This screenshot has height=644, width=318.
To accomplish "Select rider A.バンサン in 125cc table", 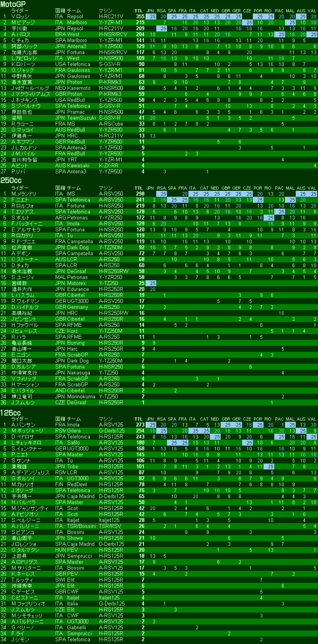I will [23, 425].
